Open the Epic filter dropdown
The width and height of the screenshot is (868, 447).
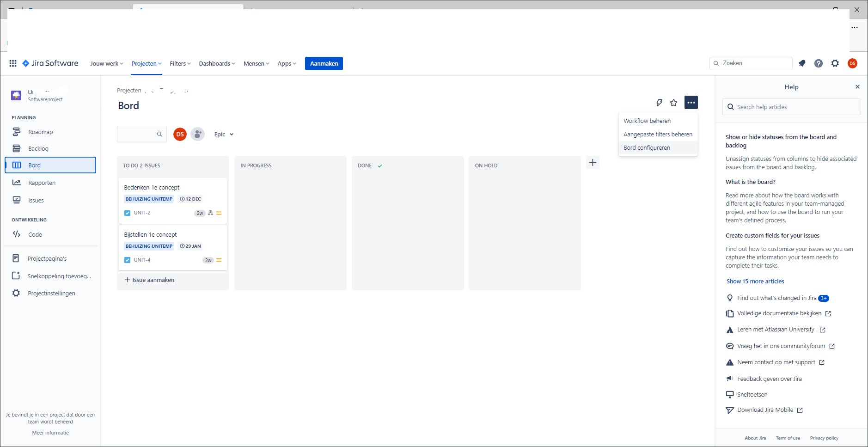(223, 134)
